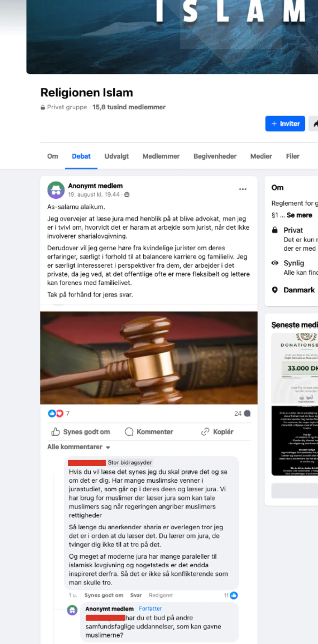
Task: Toggle Synes godt om under first comment
Action: pyautogui.click(x=104, y=595)
